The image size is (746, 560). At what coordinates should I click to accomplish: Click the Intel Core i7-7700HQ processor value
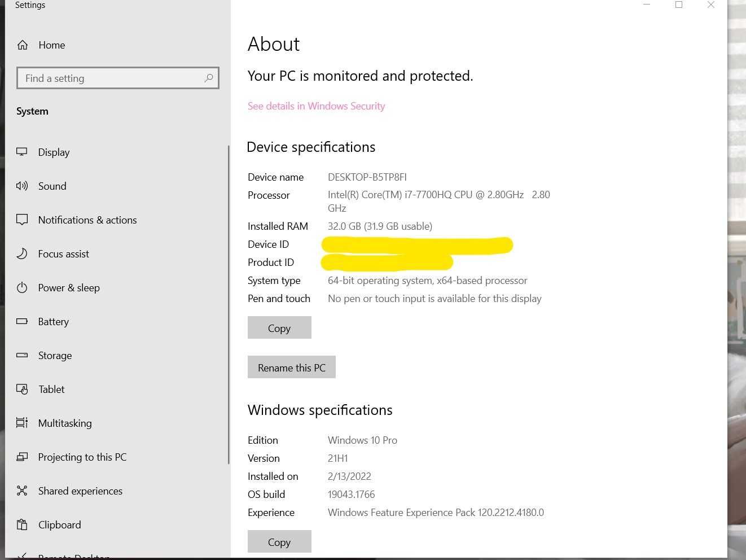pyautogui.click(x=439, y=201)
